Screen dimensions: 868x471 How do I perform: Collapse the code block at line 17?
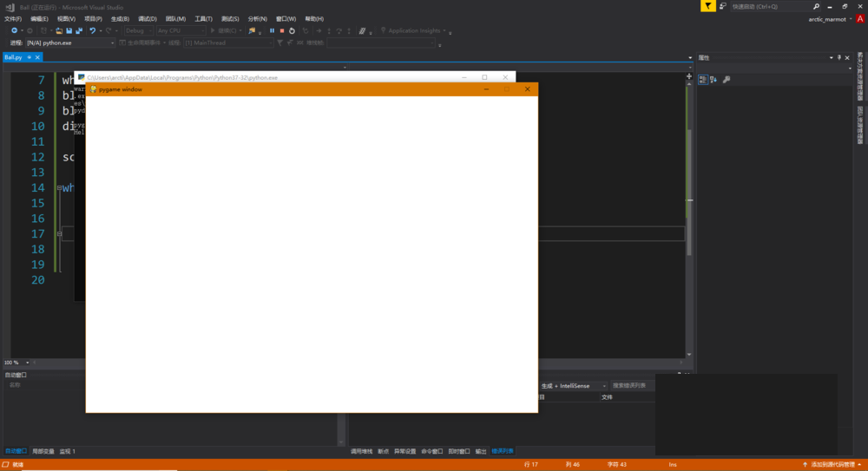(x=59, y=234)
